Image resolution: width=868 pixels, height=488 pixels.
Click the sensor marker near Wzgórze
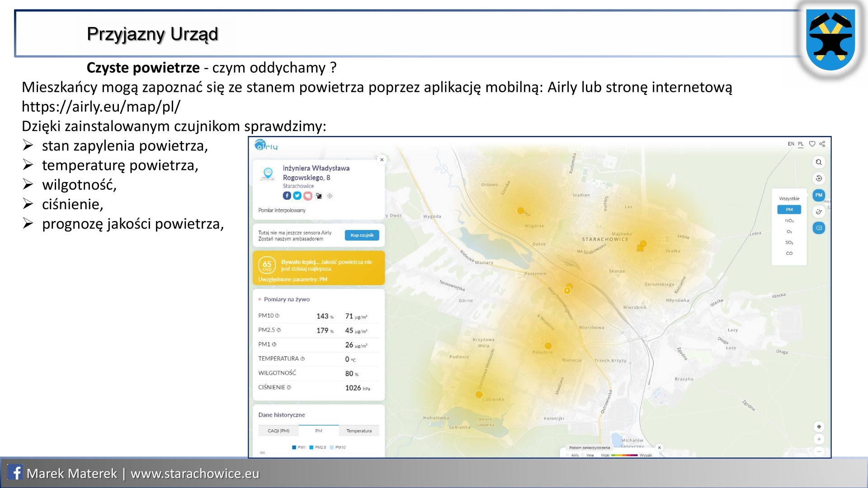(520, 211)
